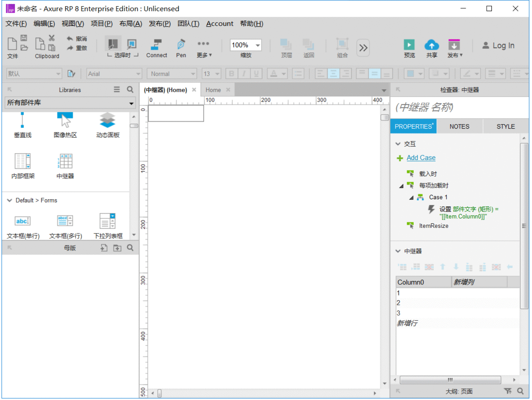Screen dimensions: 532x400
Task: Click the 新增列 column header
Action: (x=479, y=282)
